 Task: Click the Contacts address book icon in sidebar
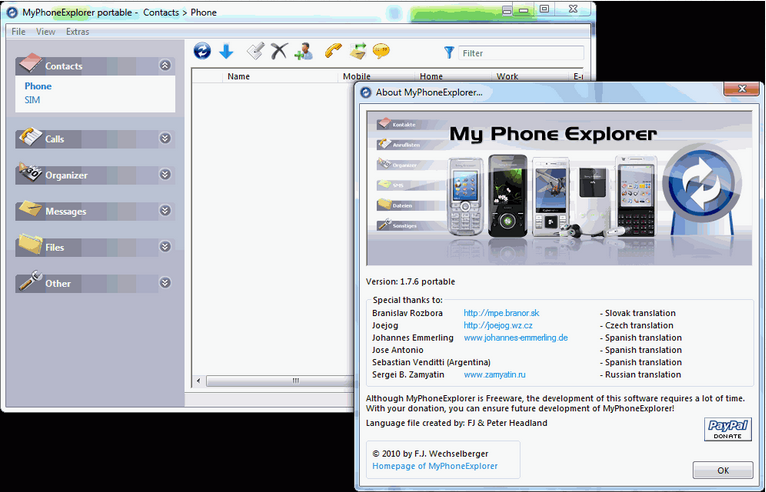tap(30, 63)
